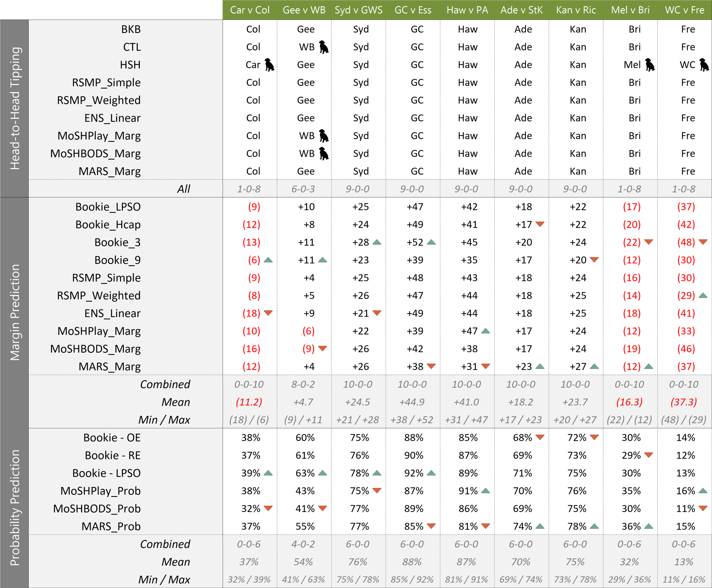Click the Margin Prediction section label
Screen dimensions: 712x588
tap(15, 312)
